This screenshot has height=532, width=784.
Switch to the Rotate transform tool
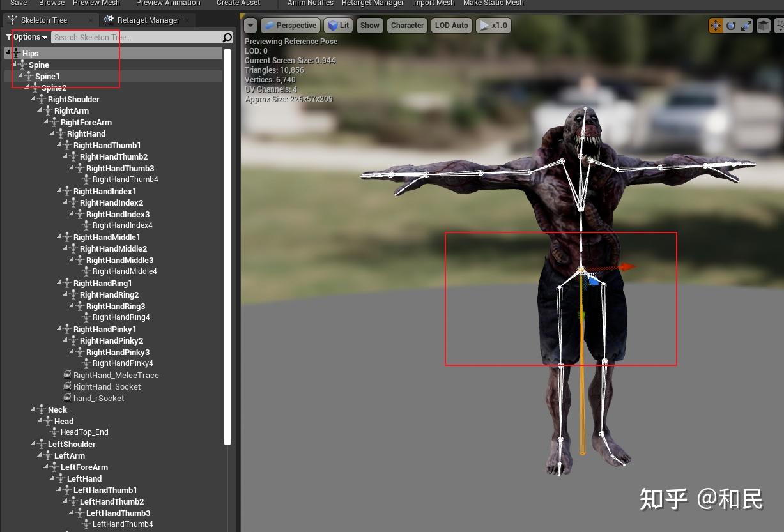coord(731,26)
